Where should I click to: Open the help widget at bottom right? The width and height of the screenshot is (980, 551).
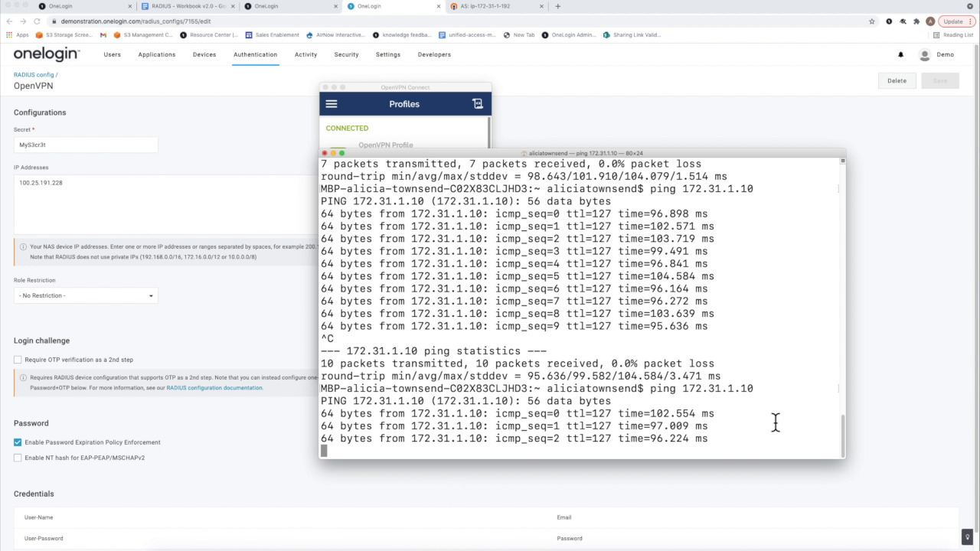coord(966,537)
